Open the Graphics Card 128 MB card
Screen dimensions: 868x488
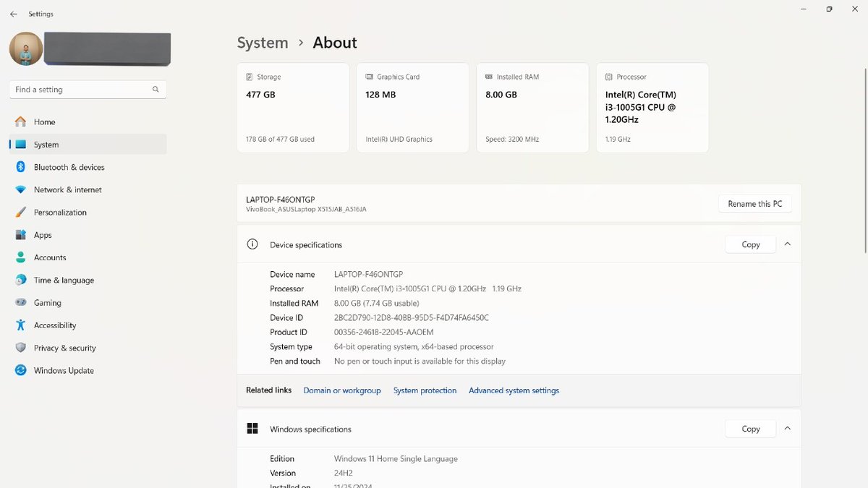(412, 108)
